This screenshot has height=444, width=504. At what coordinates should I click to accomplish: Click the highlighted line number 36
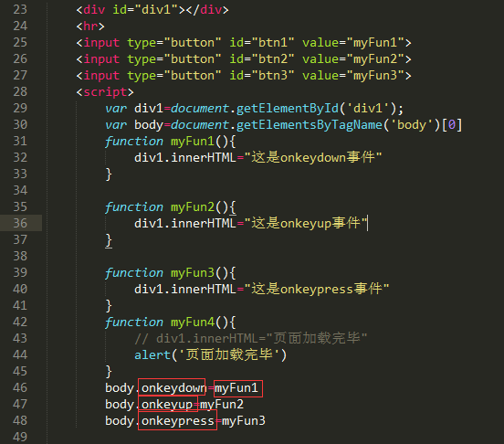point(20,223)
